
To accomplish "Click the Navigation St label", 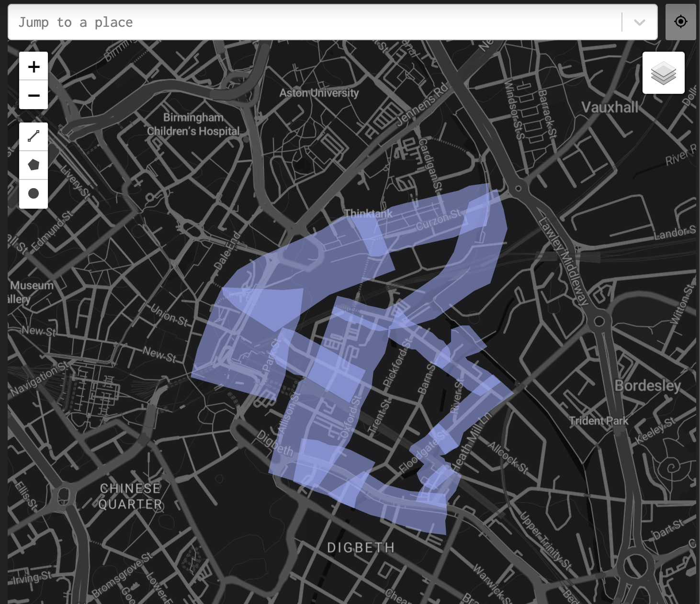I will pos(40,378).
